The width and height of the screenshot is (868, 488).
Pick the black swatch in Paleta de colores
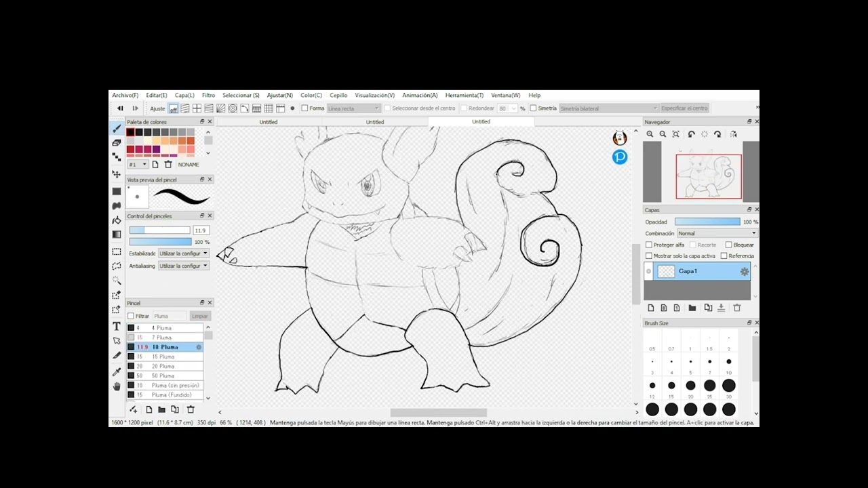click(x=130, y=132)
